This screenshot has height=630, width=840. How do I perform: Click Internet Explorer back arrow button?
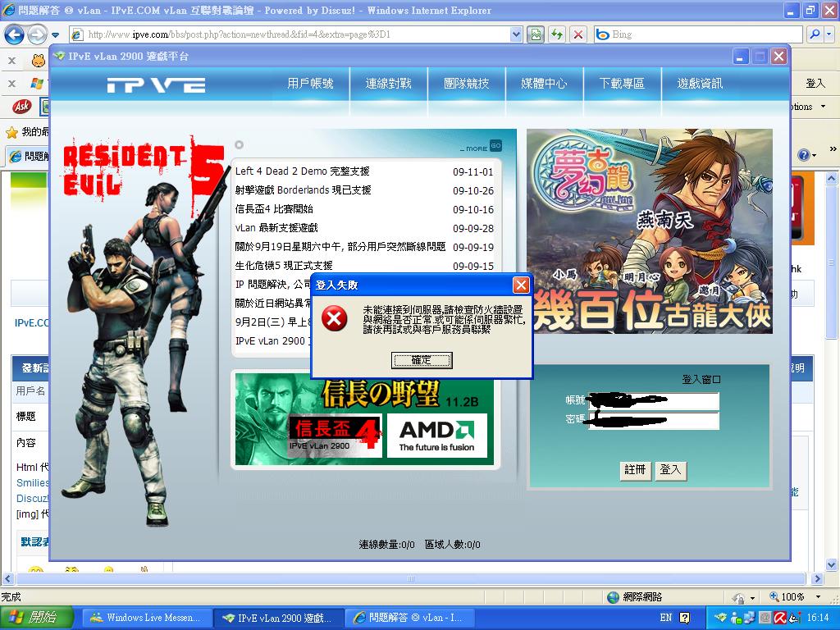coord(15,34)
